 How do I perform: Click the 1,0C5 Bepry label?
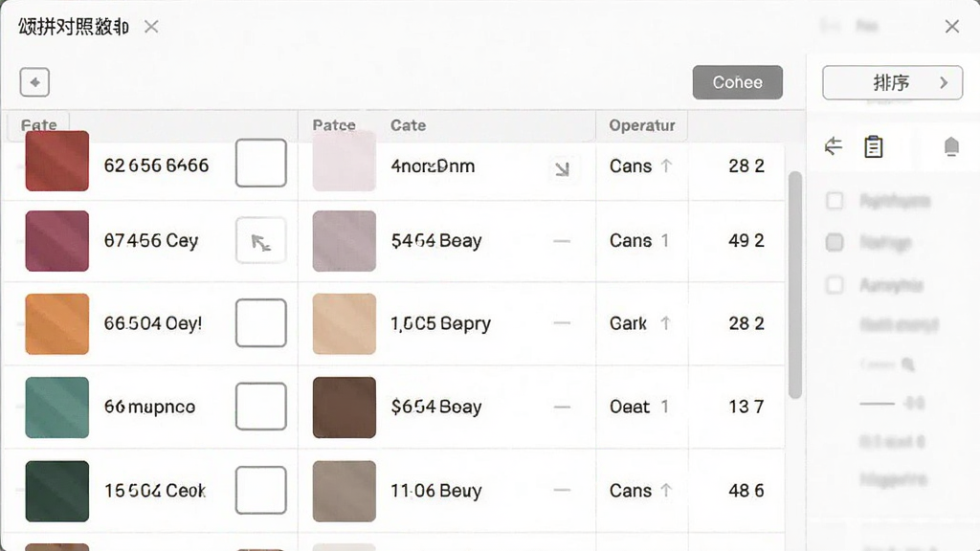click(440, 323)
